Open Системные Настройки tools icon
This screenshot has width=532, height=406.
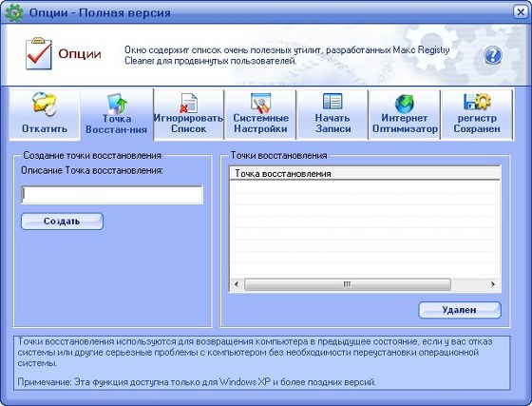tap(260, 103)
